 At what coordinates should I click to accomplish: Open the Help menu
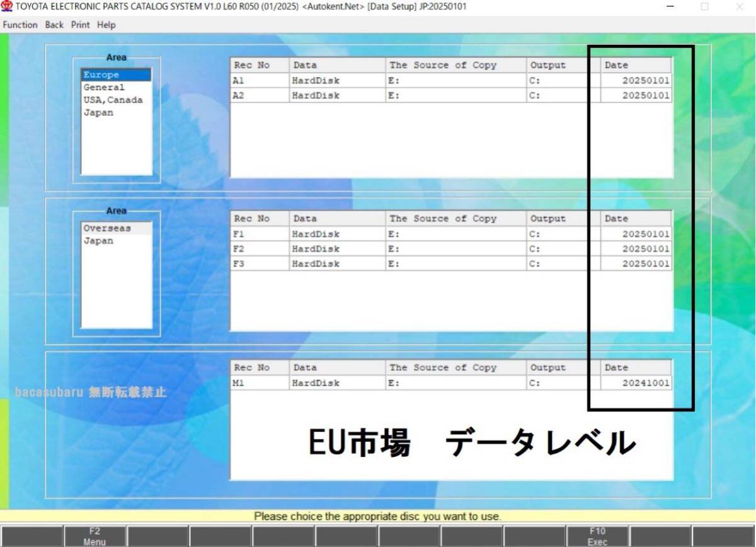(x=106, y=25)
